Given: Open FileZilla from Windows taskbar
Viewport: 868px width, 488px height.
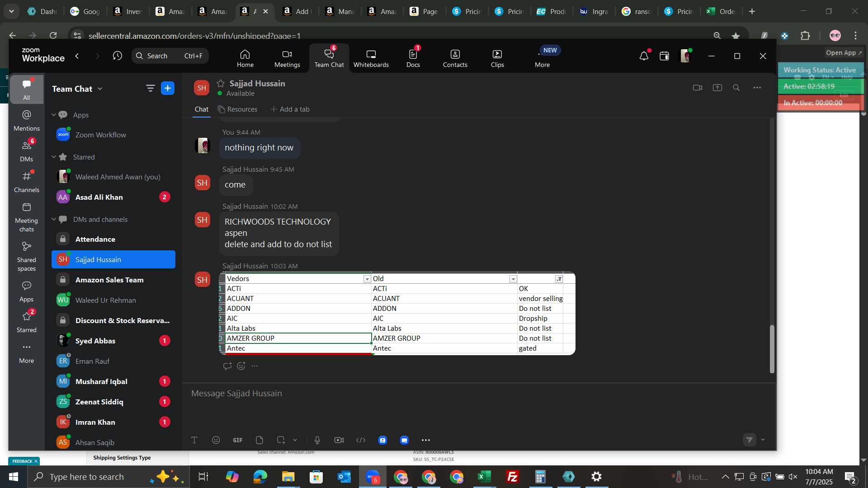Looking at the screenshot, I should tap(513, 477).
